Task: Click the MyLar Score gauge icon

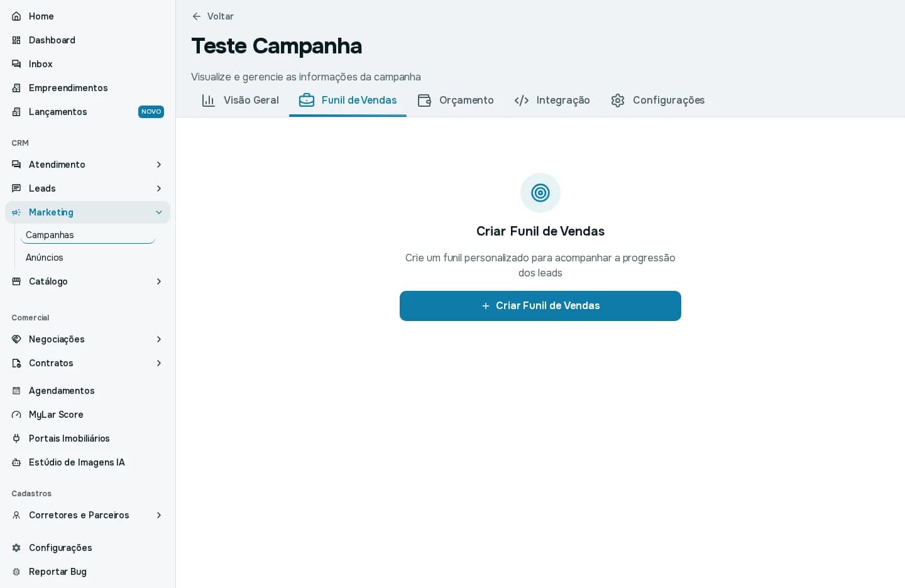Action: tap(16, 415)
